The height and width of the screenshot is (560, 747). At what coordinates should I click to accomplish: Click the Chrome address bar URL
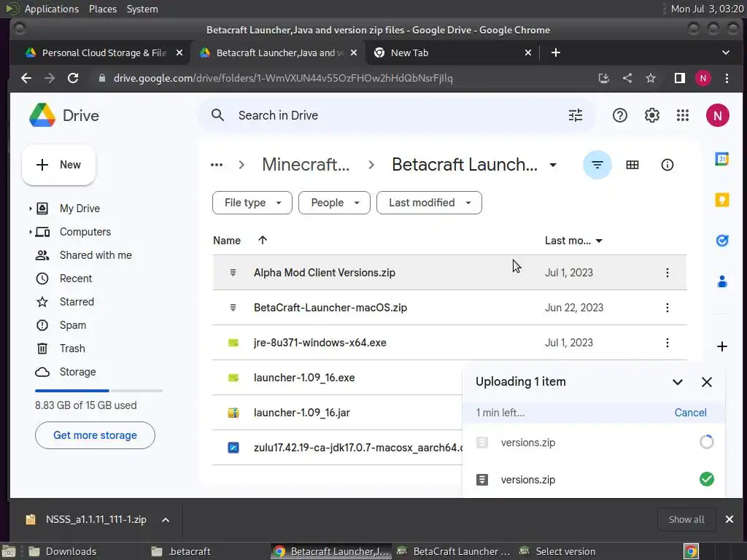coord(283,78)
